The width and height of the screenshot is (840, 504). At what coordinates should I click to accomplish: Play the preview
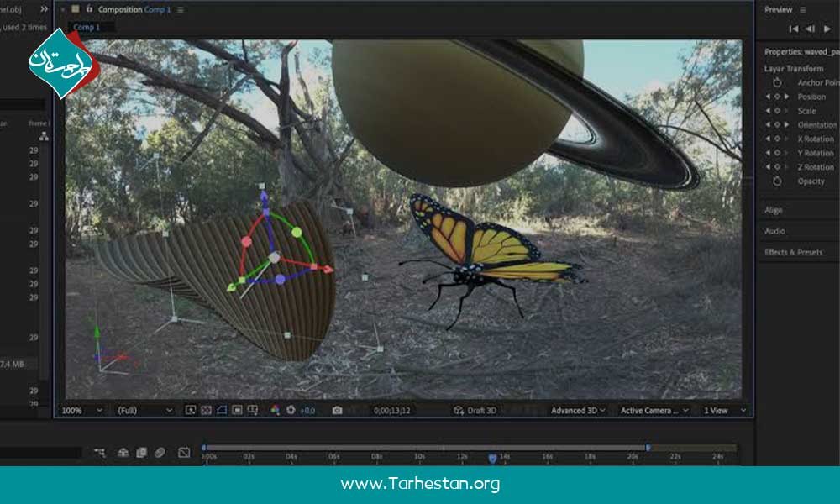[x=827, y=29]
